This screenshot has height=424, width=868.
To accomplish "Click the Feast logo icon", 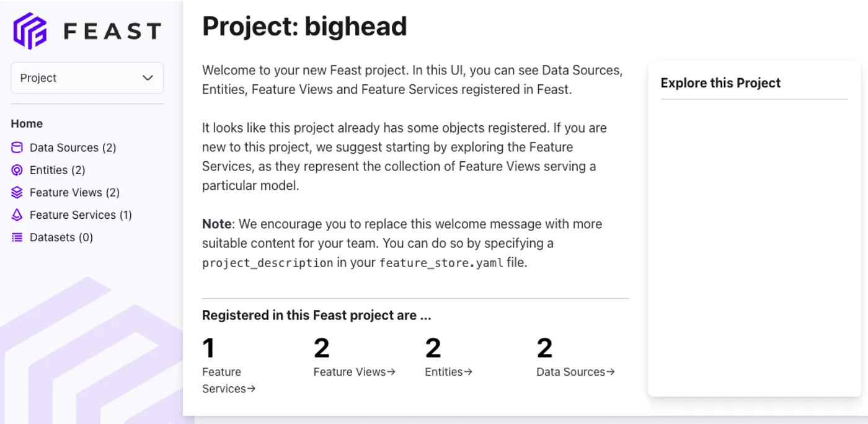I will [30, 31].
